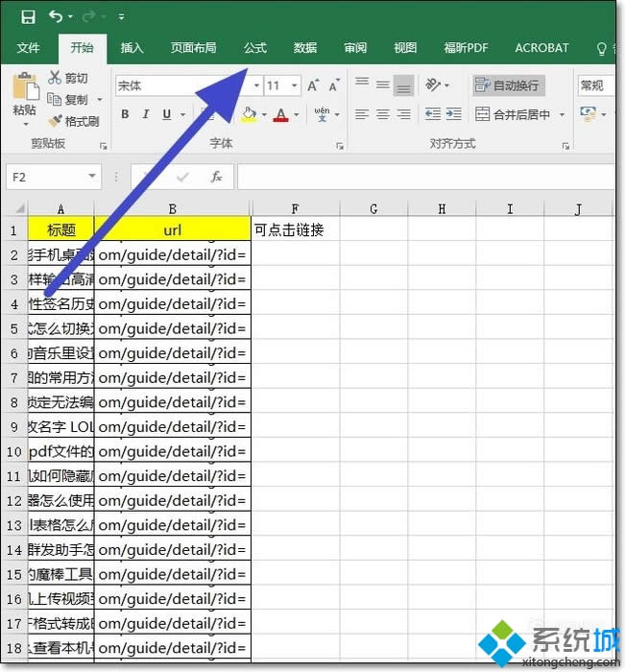Viewport: 625px width, 672px height.
Task: Expand the underline style dropdown arrow
Action: click(x=183, y=114)
